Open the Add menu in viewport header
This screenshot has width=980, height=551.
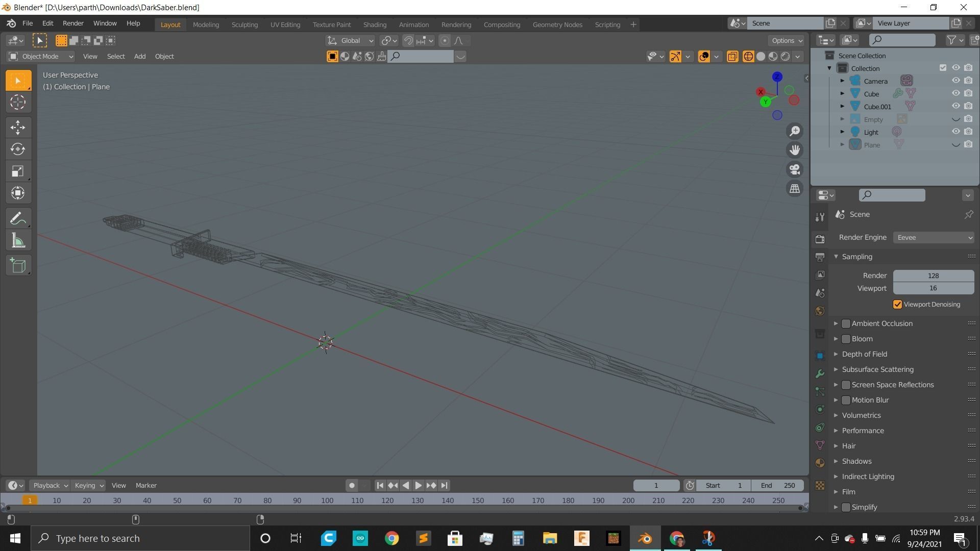pos(140,56)
